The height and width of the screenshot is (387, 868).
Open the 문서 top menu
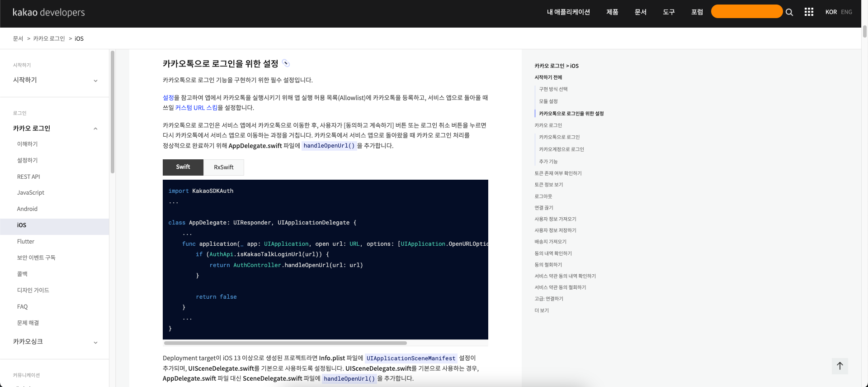click(641, 12)
